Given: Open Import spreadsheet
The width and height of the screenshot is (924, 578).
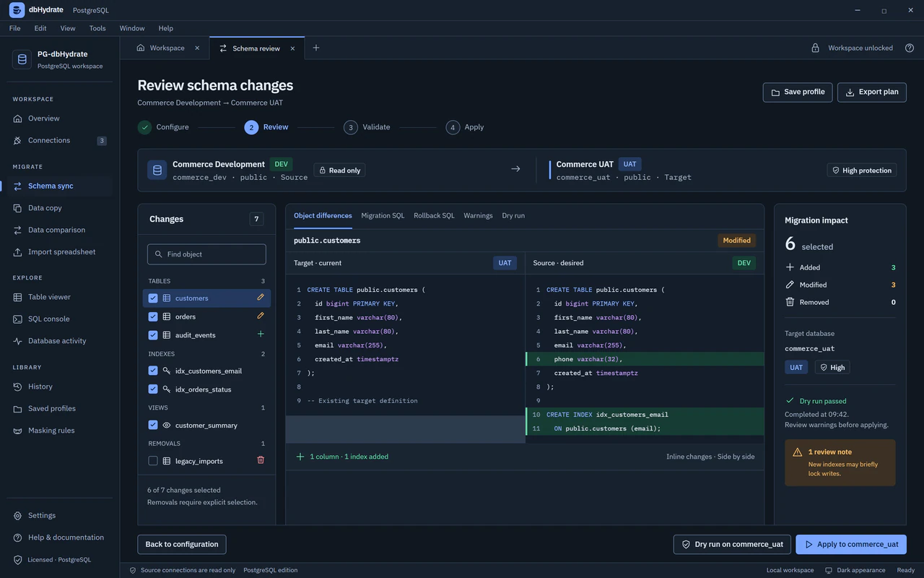Looking at the screenshot, I should 60,252.
